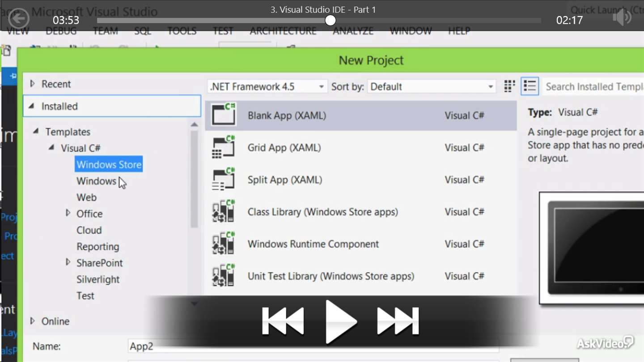Image resolution: width=644 pixels, height=362 pixels.
Task: Click the Name field containing App2
Action: coord(313,346)
